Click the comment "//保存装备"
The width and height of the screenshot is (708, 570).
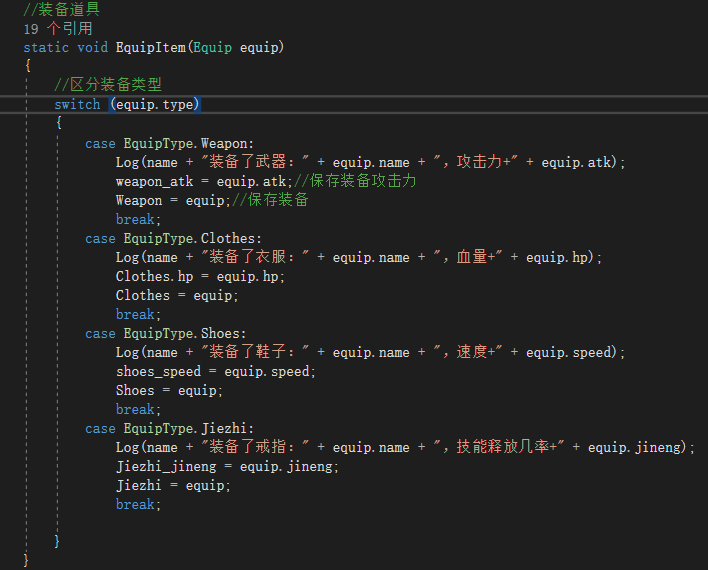click(x=270, y=200)
